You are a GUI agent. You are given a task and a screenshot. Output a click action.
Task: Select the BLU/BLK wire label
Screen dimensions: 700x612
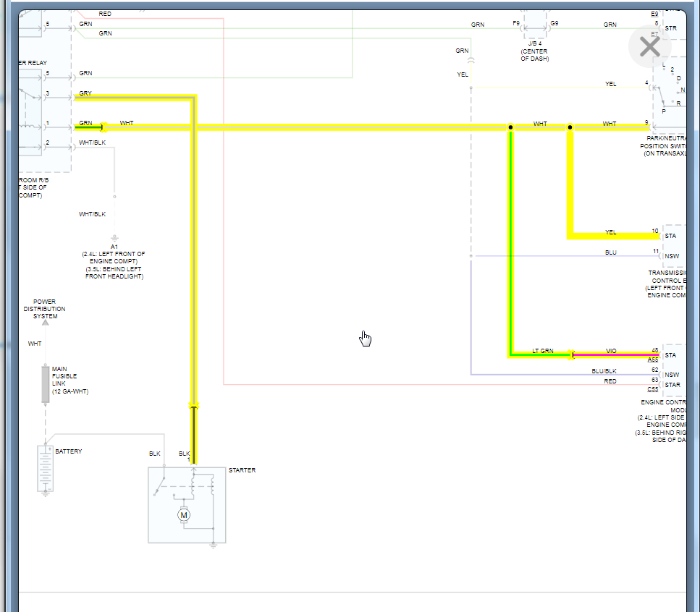[x=604, y=371]
